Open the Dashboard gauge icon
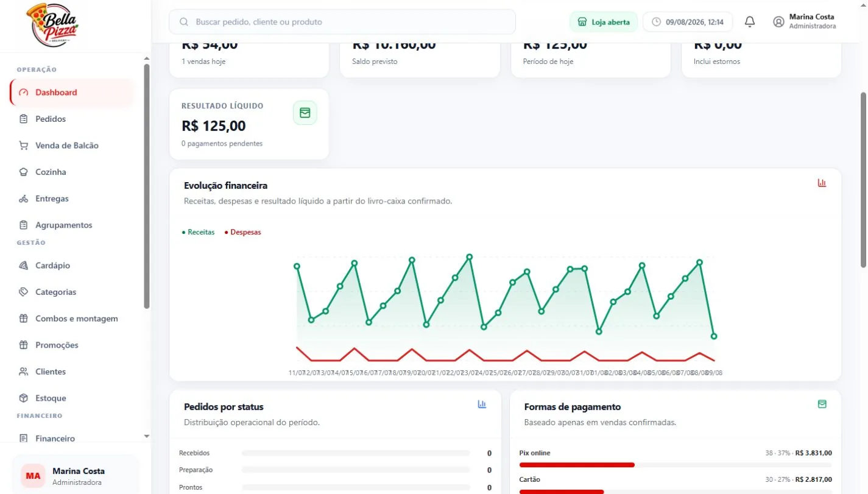The image size is (868, 494). point(24,93)
